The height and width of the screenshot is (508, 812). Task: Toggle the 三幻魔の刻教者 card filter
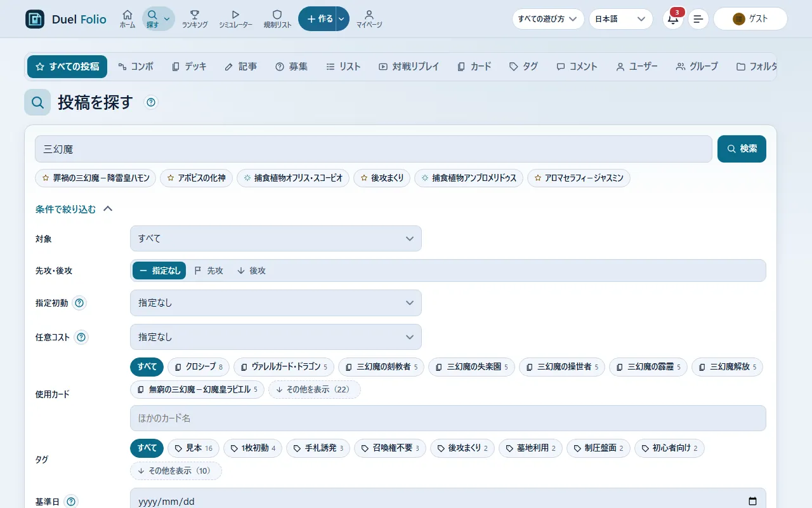(x=381, y=367)
